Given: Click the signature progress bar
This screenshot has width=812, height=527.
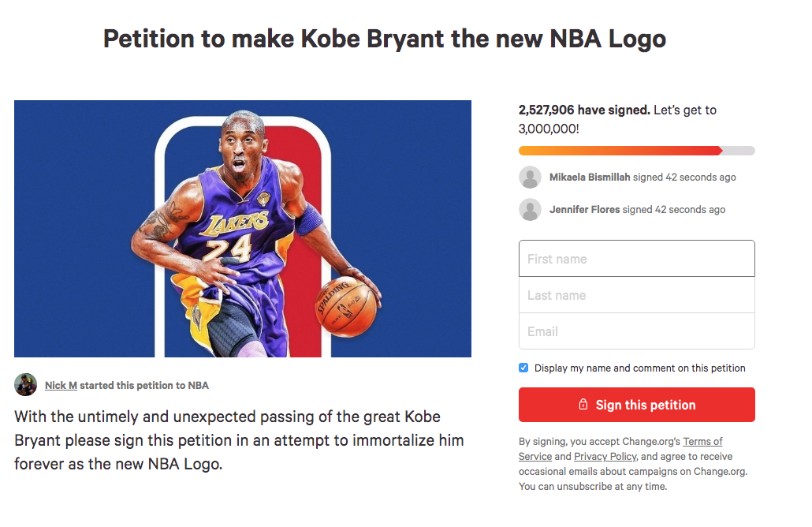Looking at the screenshot, I should [636, 151].
